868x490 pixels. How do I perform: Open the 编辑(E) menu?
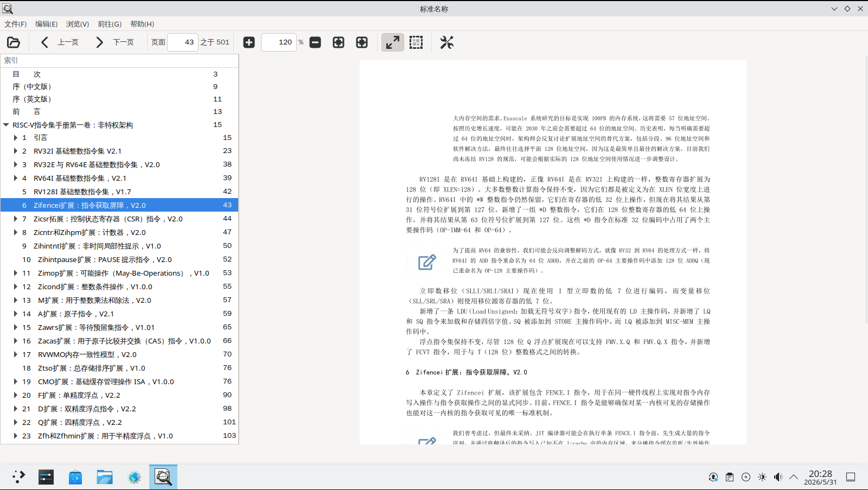(46, 24)
